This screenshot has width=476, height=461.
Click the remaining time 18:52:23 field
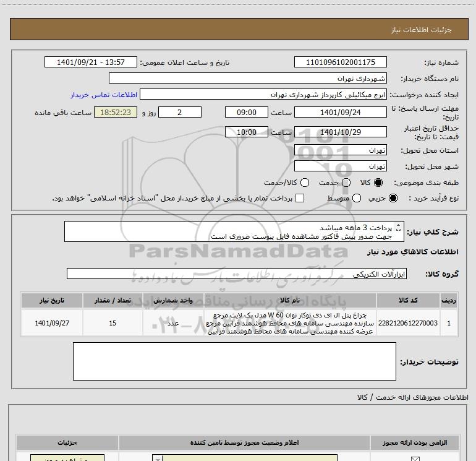coord(116,112)
